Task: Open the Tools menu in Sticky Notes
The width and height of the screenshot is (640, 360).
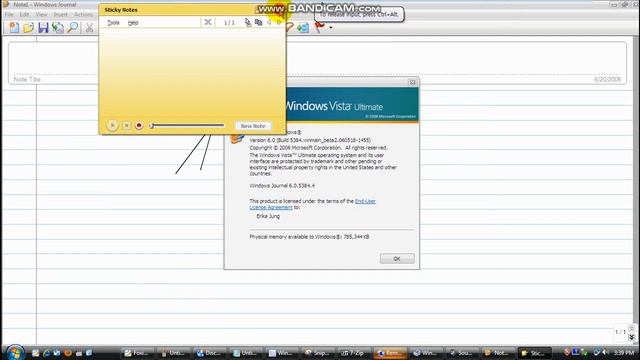Action: click(113, 23)
